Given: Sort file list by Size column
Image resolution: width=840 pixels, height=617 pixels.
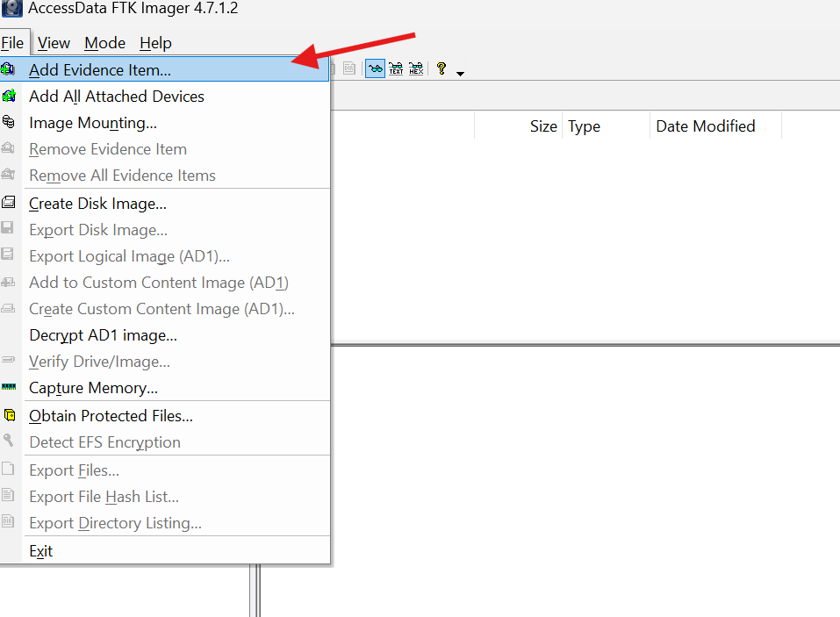Looking at the screenshot, I should (542, 126).
